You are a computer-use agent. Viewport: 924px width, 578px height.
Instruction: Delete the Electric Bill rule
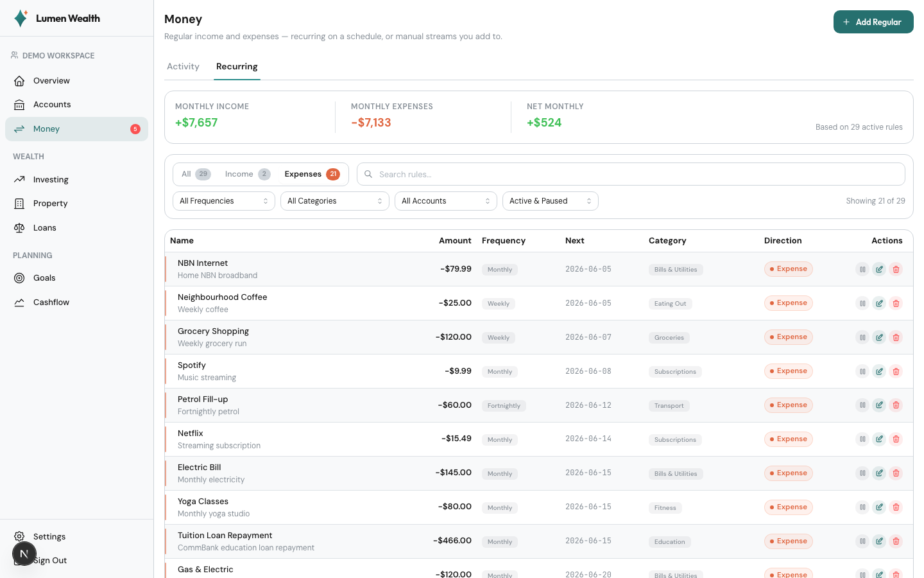(x=896, y=473)
